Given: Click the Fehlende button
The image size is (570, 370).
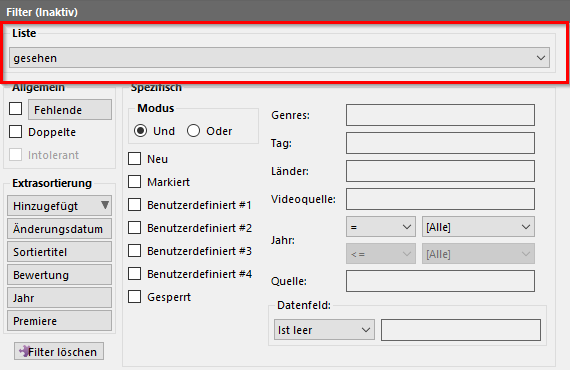Looking at the screenshot, I should pyautogui.click(x=70, y=110).
